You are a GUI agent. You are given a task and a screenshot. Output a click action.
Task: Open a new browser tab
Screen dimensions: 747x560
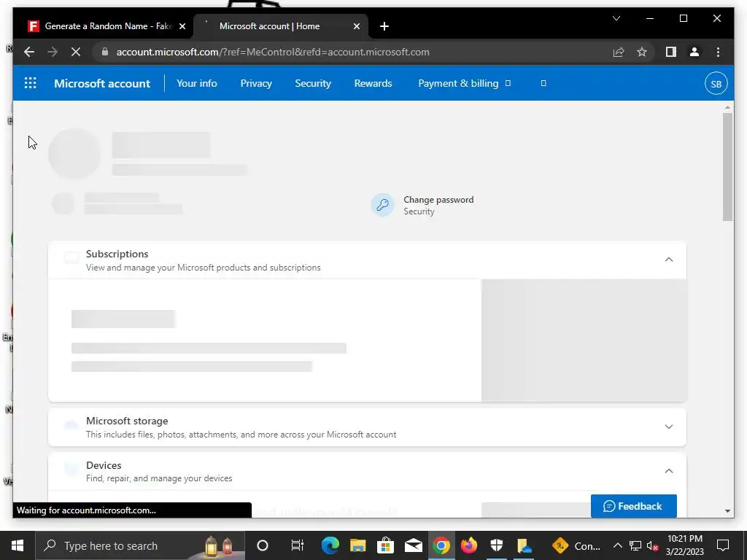click(x=384, y=26)
